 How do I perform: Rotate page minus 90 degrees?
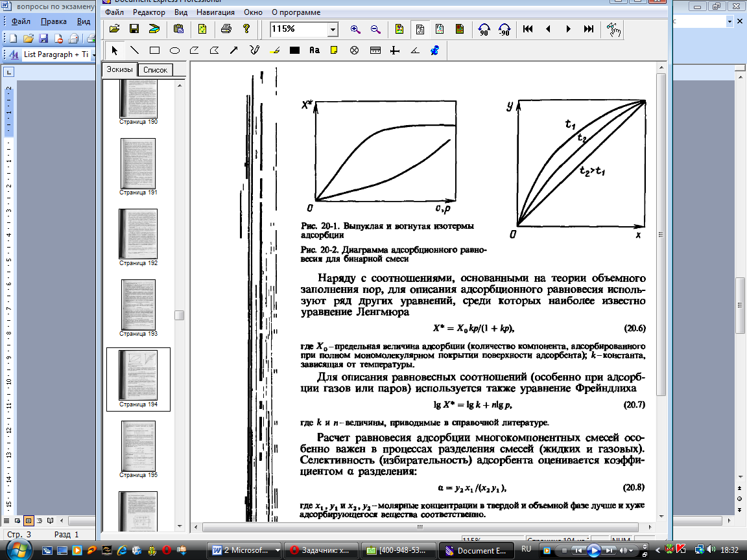tap(504, 30)
